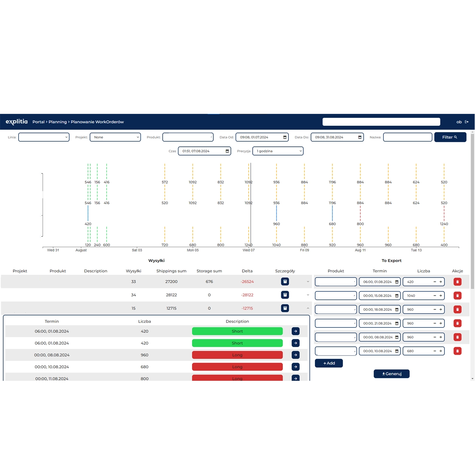The image size is (476, 476).
Task: Click the Nazwa text input field
Action: [x=407, y=137]
